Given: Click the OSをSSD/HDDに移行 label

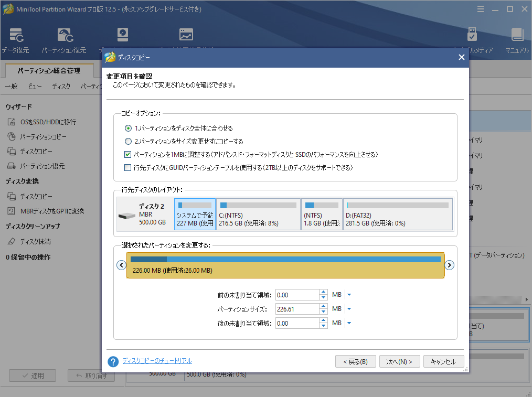Looking at the screenshot, I should pos(48,122).
